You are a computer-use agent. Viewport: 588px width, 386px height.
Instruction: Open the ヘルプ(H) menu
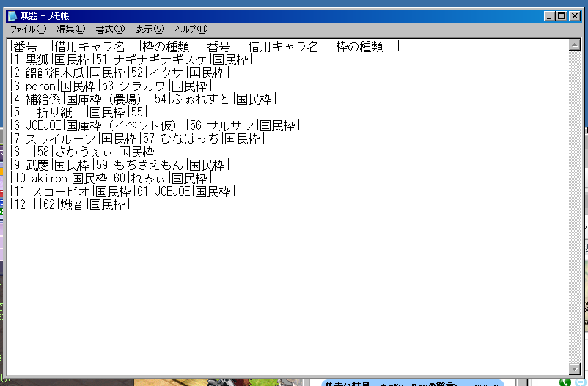pos(191,29)
